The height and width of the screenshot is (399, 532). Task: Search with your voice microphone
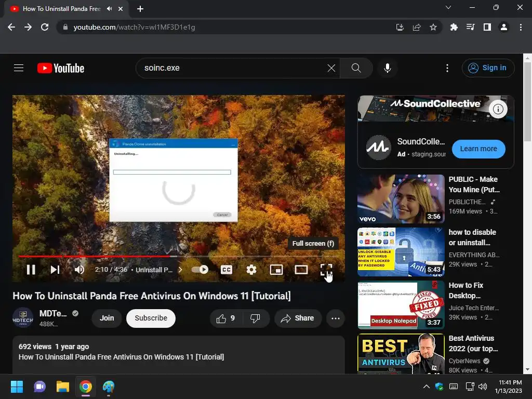[x=388, y=68]
